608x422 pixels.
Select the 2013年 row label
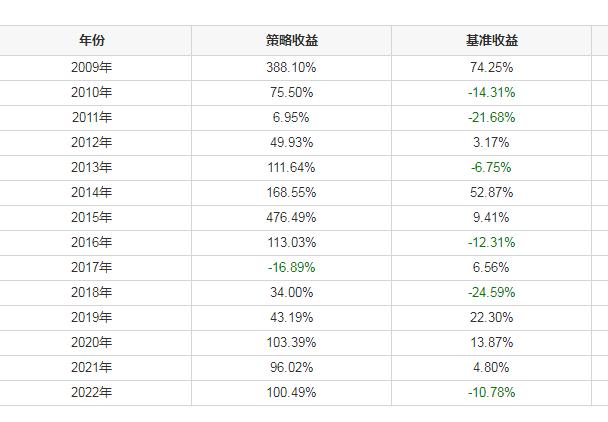point(92,167)
